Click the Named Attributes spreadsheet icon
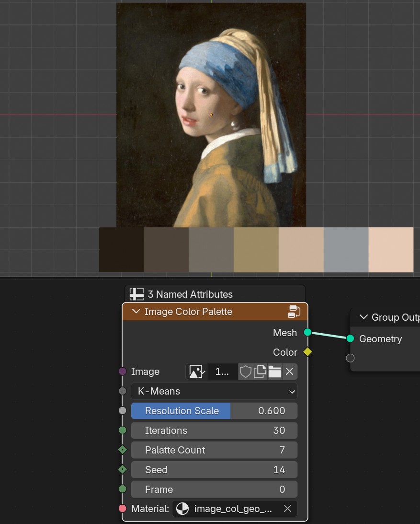 [x=136, y=294]
